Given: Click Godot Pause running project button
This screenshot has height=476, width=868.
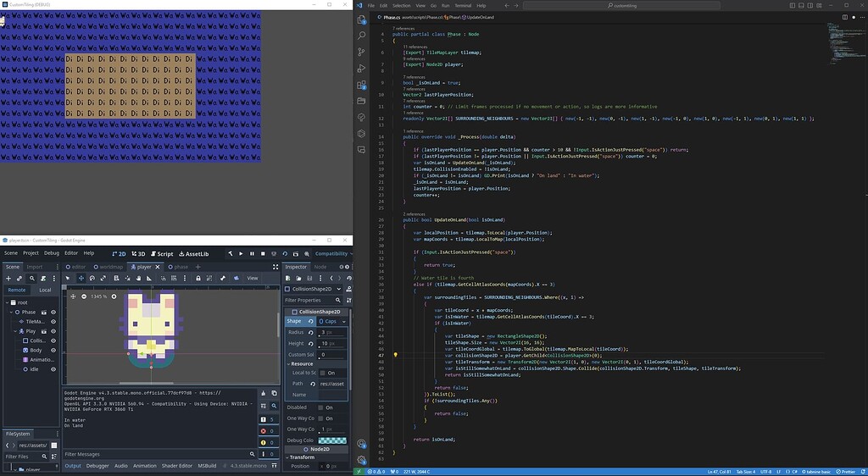Looking at the screenshot, I should pos(252,254).
